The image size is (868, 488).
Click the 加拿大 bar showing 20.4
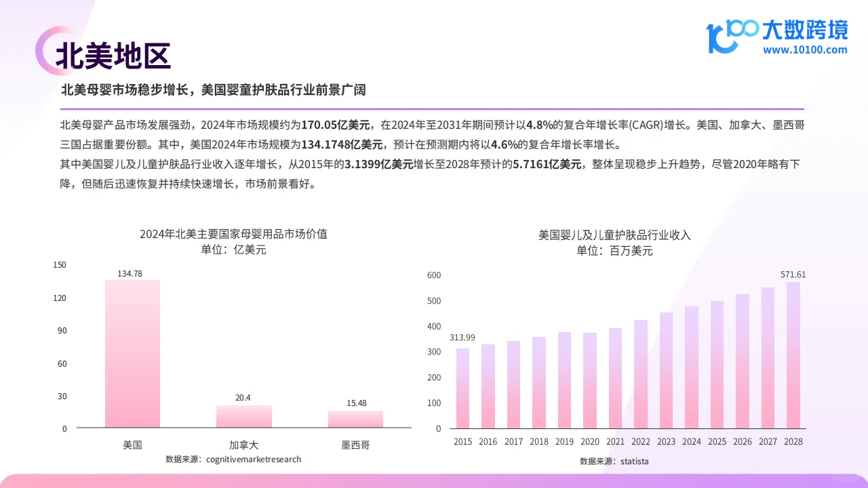tap(243, 417)
